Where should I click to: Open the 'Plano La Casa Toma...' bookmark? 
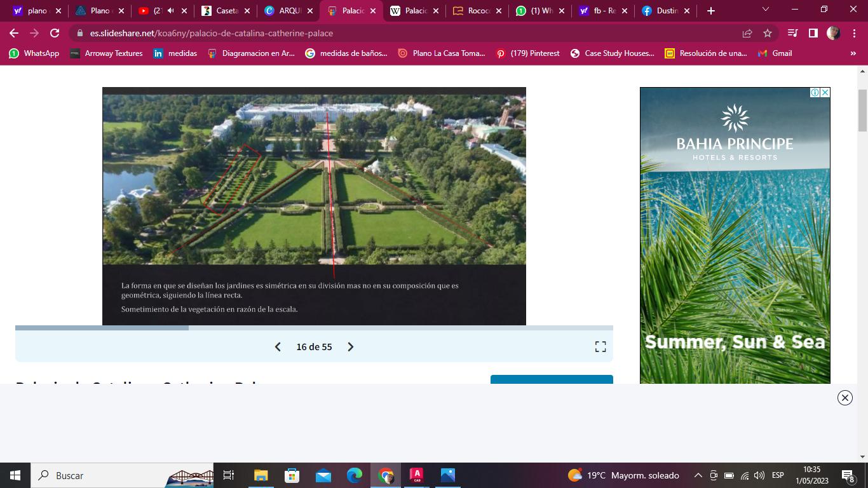442,53
